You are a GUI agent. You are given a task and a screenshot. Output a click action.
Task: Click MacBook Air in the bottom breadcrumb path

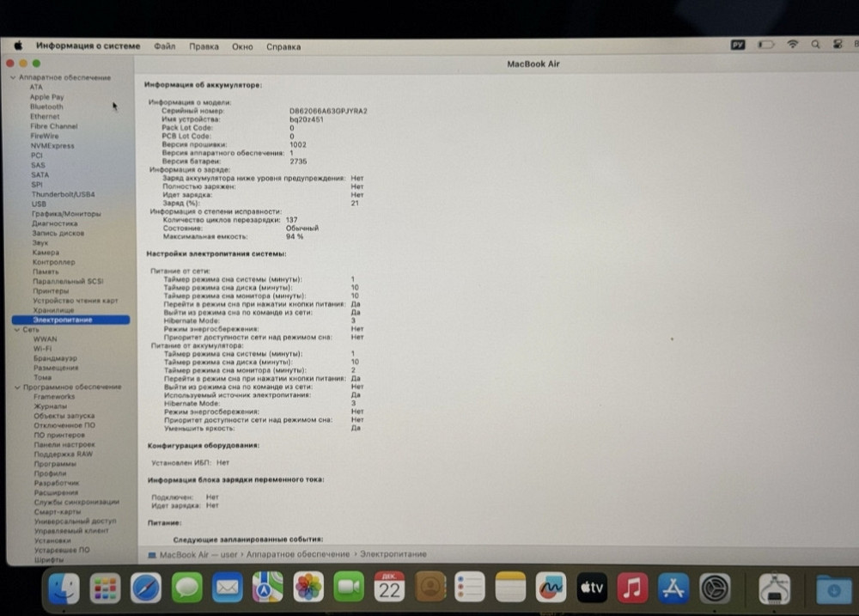tap(180, 554)
